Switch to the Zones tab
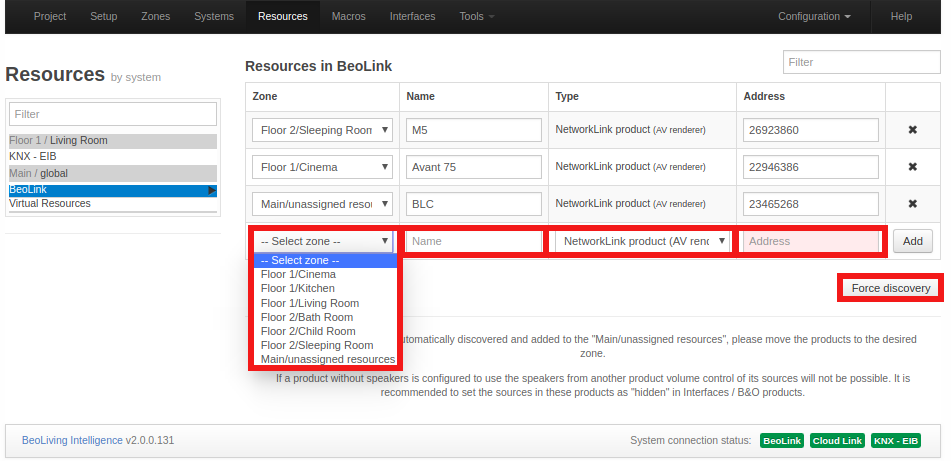Image resolution: width=951 pixels, height=461 pixels. pyautogui.click(x=156, y=16)
